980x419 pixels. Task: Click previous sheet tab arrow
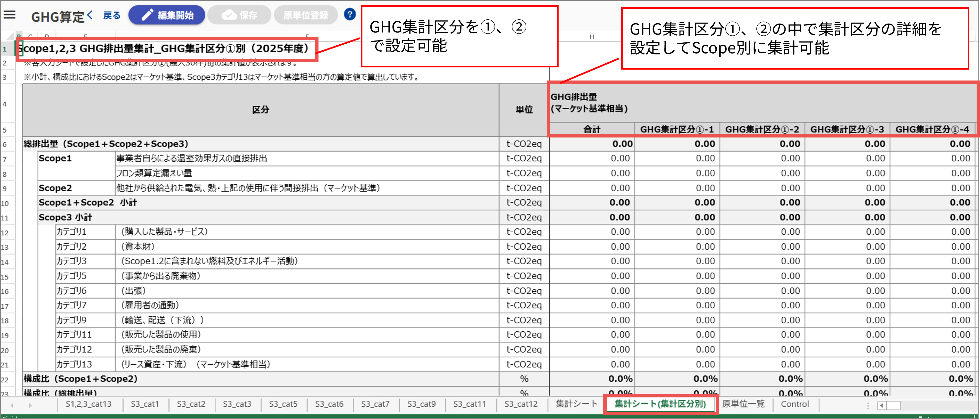(12, 405)
